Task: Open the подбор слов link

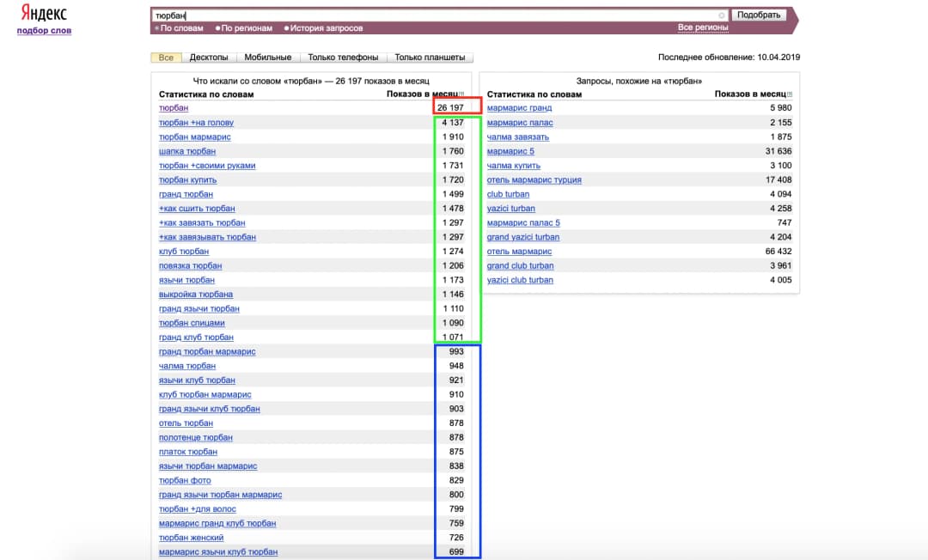Action: (44, 31)
